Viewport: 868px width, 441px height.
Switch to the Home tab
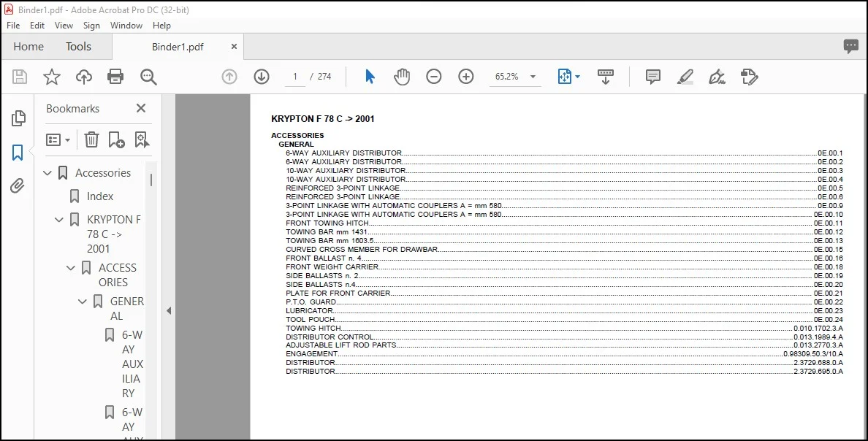pyautogui.click(x=28, y=47)
